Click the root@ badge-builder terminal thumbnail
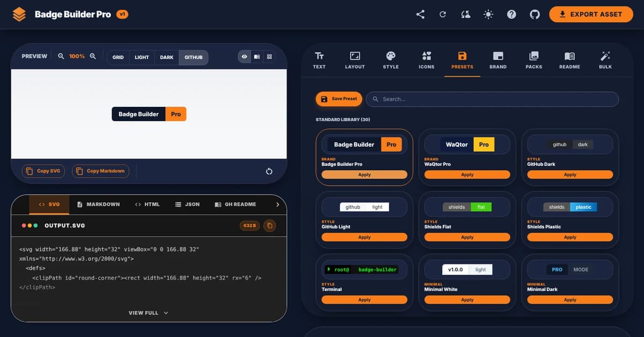This screenshot has width=644, height=337. coord(364,269)
